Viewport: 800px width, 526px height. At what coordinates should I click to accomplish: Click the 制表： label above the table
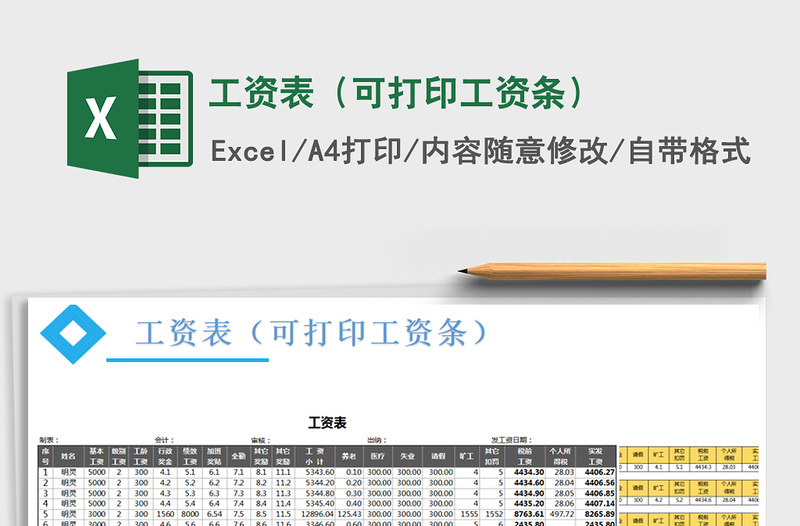click(49, 440)
